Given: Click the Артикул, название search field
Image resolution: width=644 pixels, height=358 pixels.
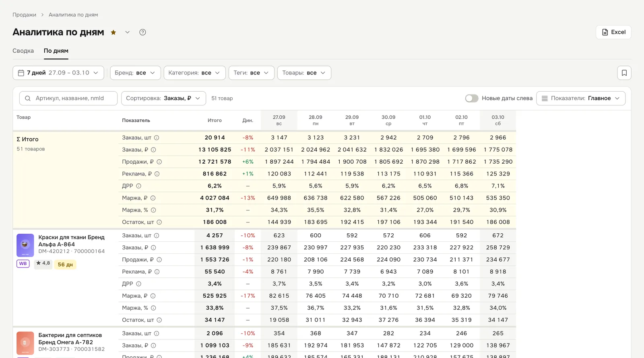Looking at the screenshot, I should (x=68, y=98).
